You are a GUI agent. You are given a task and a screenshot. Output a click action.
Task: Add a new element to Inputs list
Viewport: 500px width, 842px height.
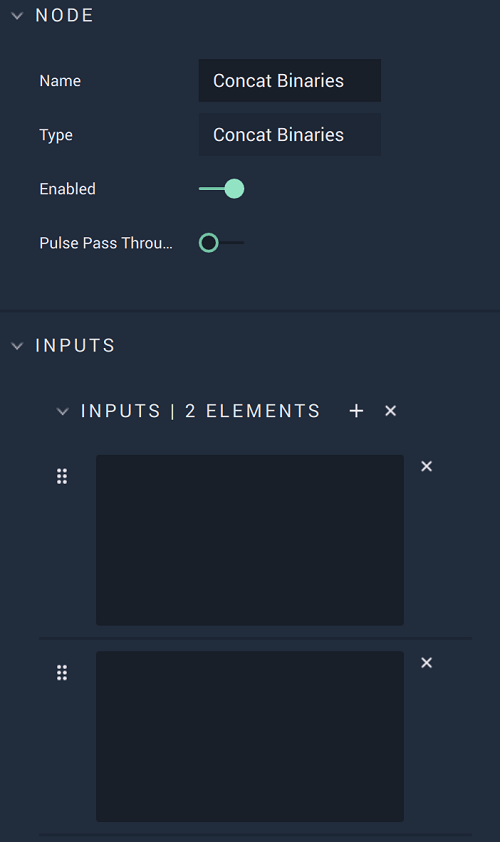[x=356, y=411]
